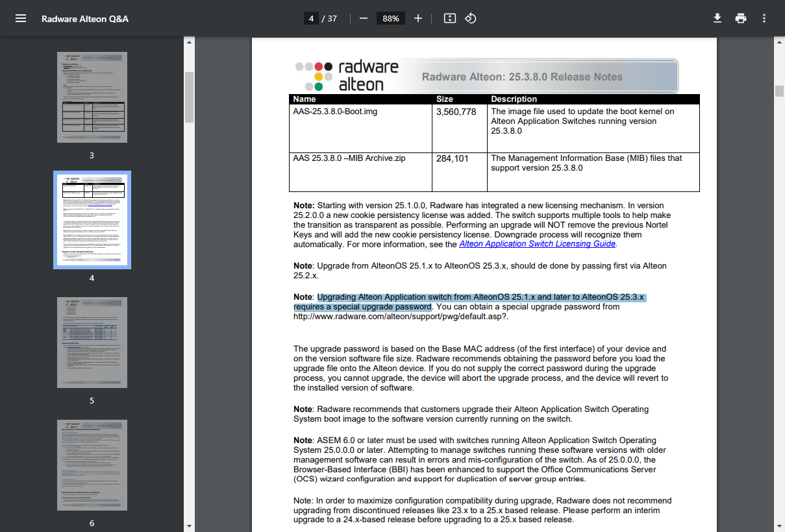The width and height of the screenshot is (785, 532).
Task: Click the Fit to page icon
Action: [449, 18]
